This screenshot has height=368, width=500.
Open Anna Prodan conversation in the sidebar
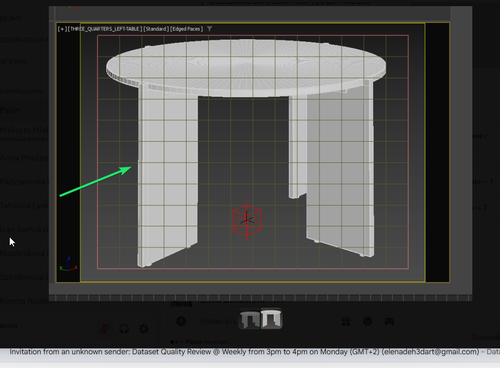[x=24, y=158]
